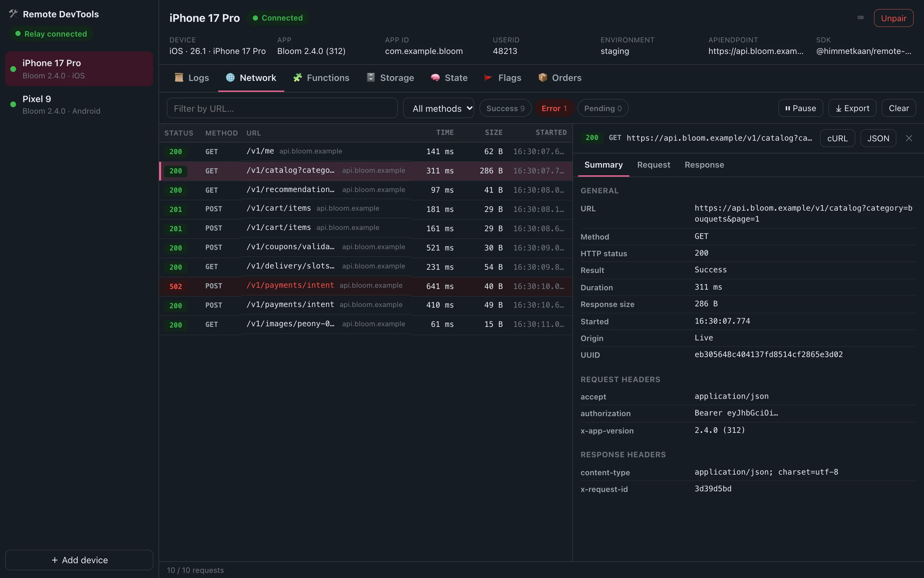The width and height of the screenshot is (924, 578).
Task: Click the Functions puzzle piece icon
Action: coord(297,78)
